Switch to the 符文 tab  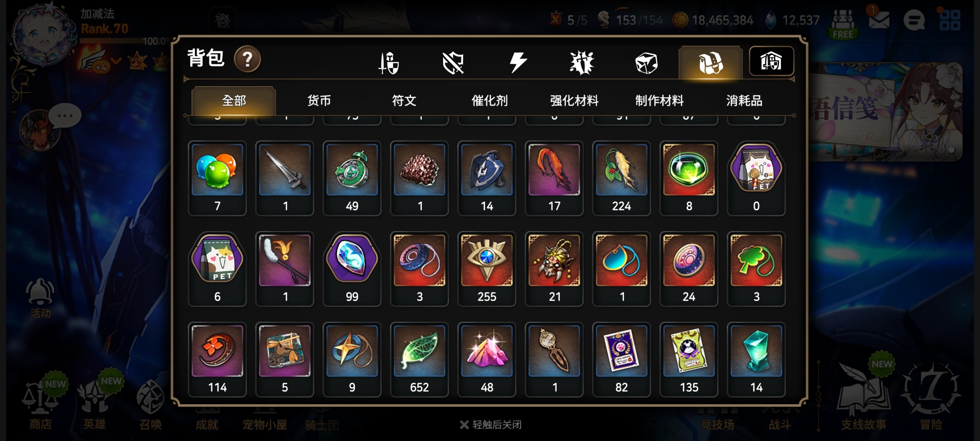[x=404, y=100]
